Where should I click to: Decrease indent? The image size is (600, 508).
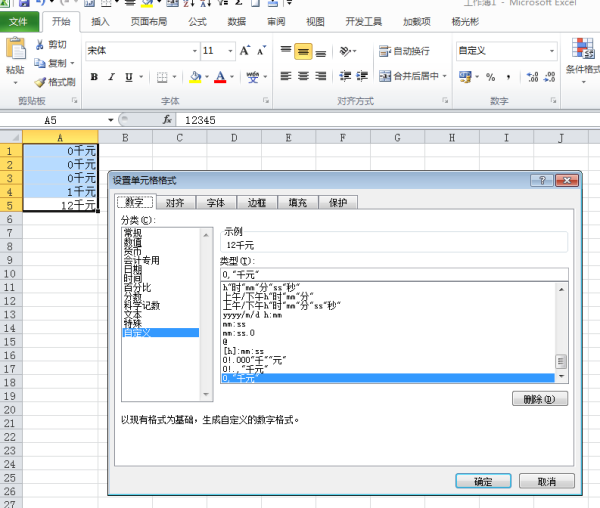[x=345, y=76]
